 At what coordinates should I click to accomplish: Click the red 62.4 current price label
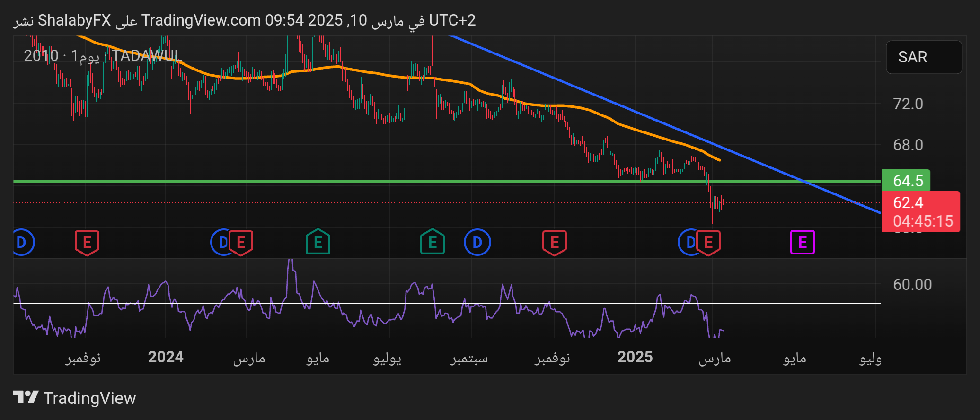click(920, 211)
